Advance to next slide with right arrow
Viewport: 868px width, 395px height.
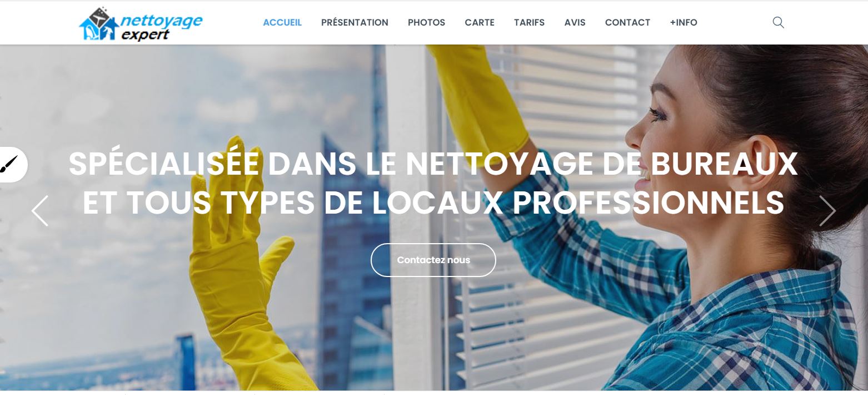tap(827, 211)
